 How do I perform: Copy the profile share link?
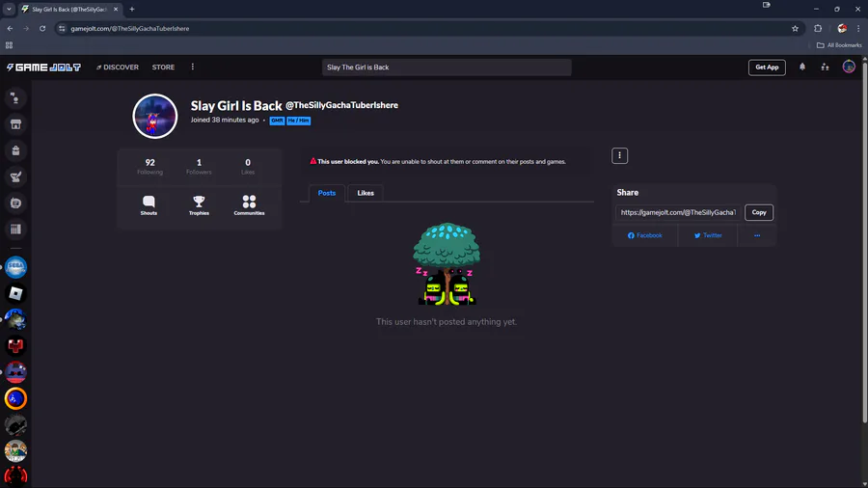click(x=759, y=212)
